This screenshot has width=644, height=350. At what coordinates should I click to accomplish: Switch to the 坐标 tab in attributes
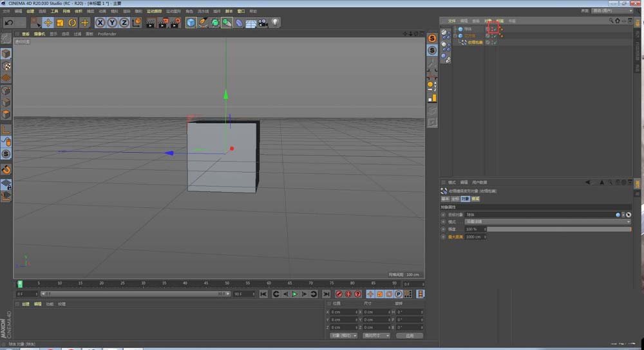click(455, 199)
